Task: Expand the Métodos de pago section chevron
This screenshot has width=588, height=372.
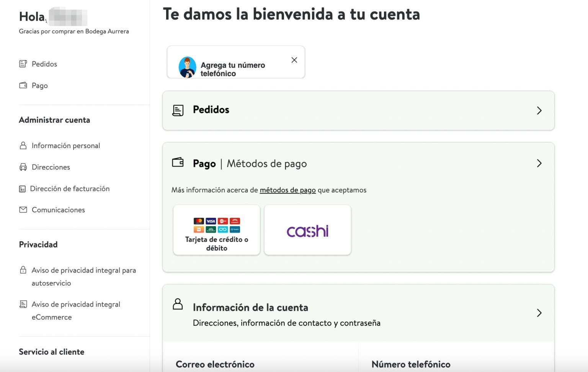Action: 539,163
